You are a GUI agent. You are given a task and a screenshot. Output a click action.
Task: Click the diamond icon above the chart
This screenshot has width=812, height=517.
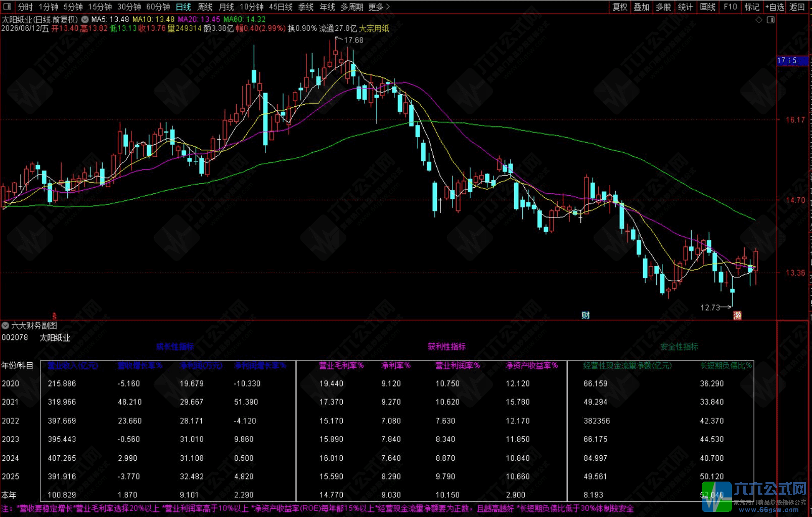click(758, 20)
